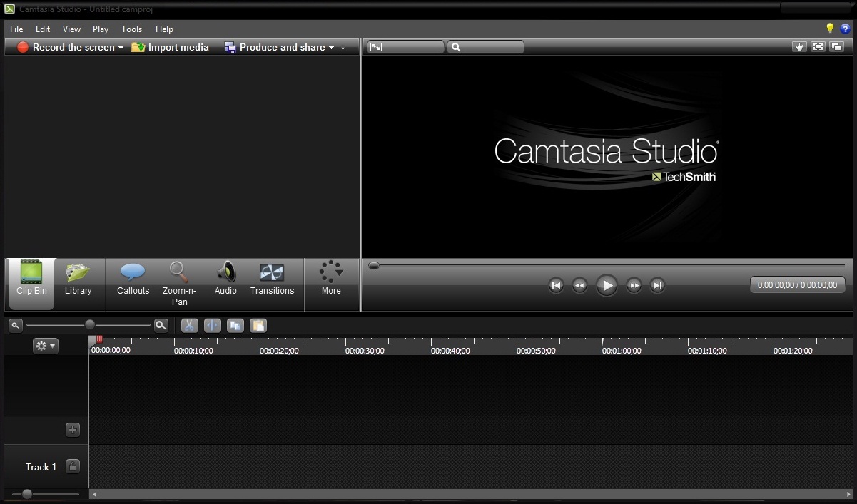This screenshot has height=504, width=857.
Task: Open preview zoom search field
Action: tap(485, 47)
